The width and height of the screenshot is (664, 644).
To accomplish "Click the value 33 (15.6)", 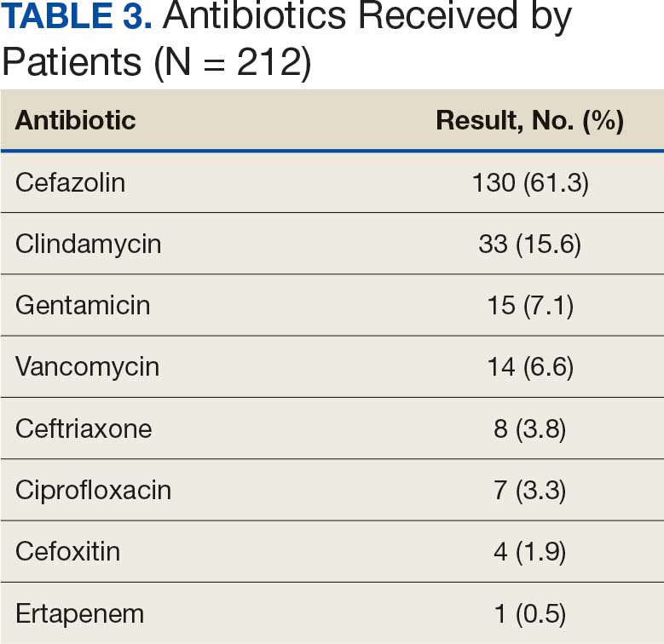I will point(529,244).
